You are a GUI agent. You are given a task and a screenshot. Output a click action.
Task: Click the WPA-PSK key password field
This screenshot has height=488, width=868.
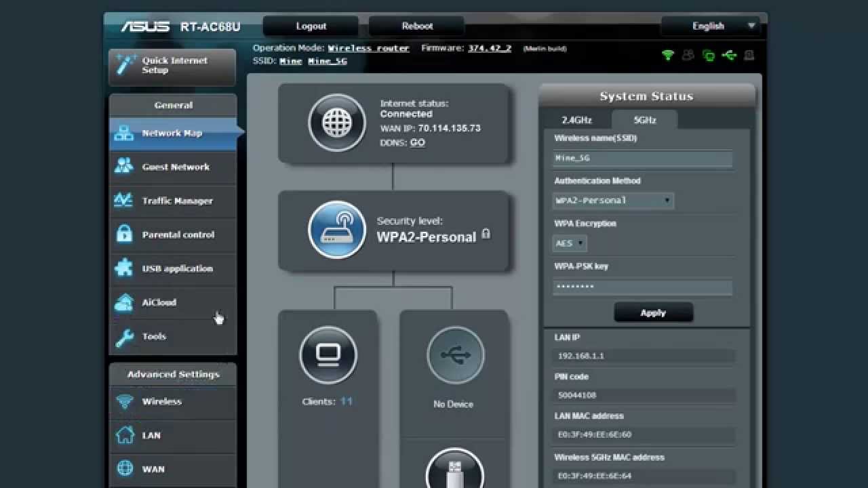[643, 287]
